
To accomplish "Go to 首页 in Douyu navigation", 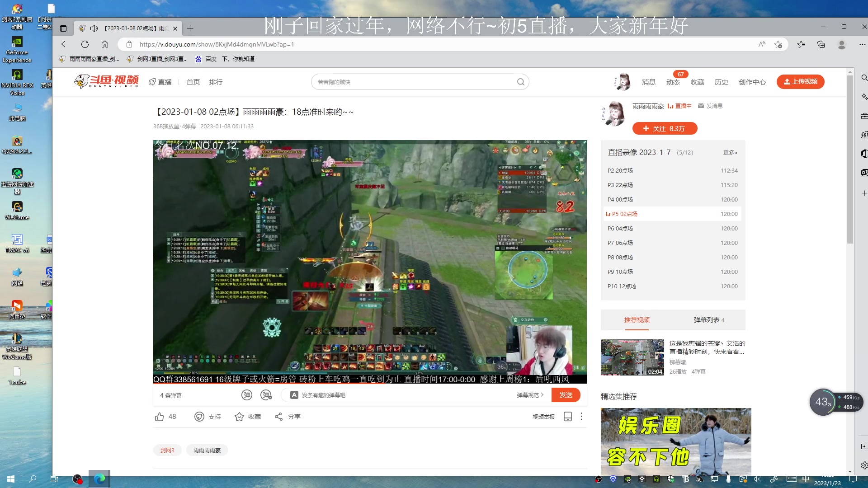I will (193, 82).
